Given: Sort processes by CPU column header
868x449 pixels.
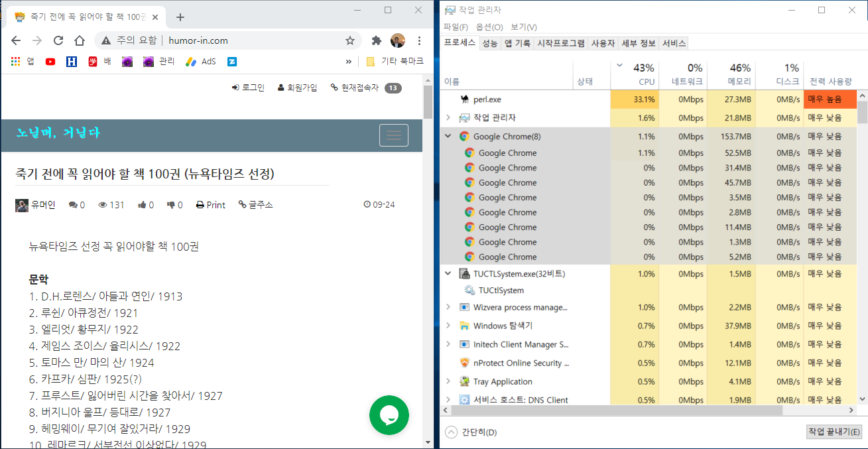Looking at the screenshot, I should point(635,74).
